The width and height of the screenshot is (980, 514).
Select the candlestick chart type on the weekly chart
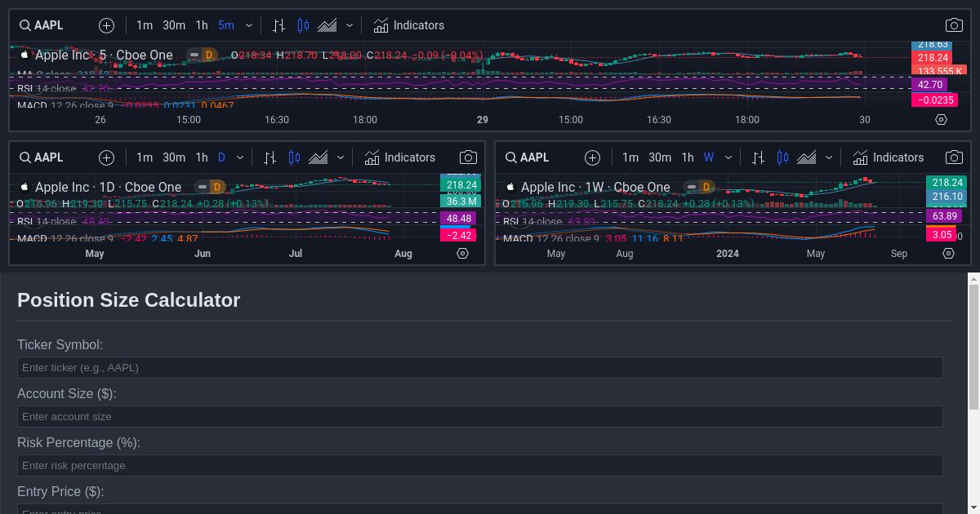[x=782, y=157]
